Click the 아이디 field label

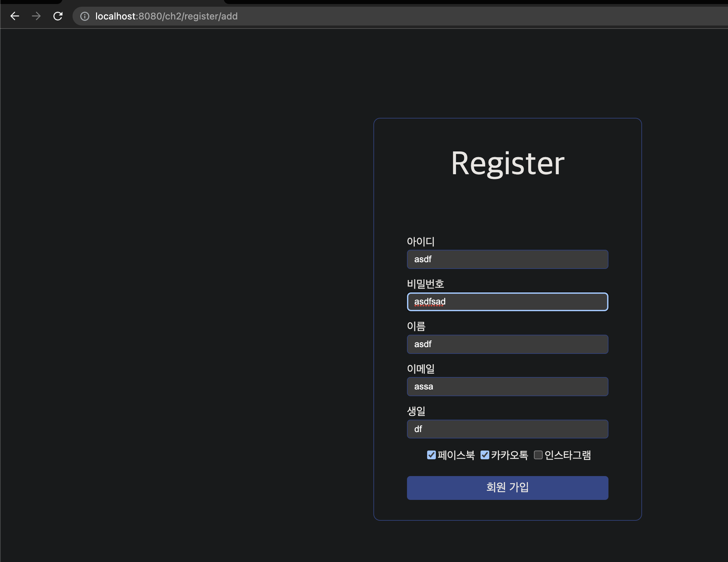coord(420,241)
